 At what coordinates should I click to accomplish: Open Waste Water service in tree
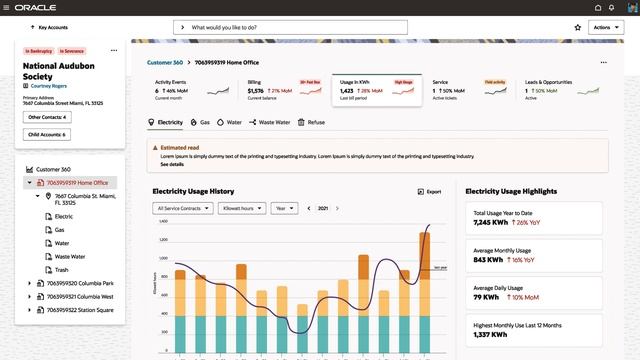pos(70,257)
